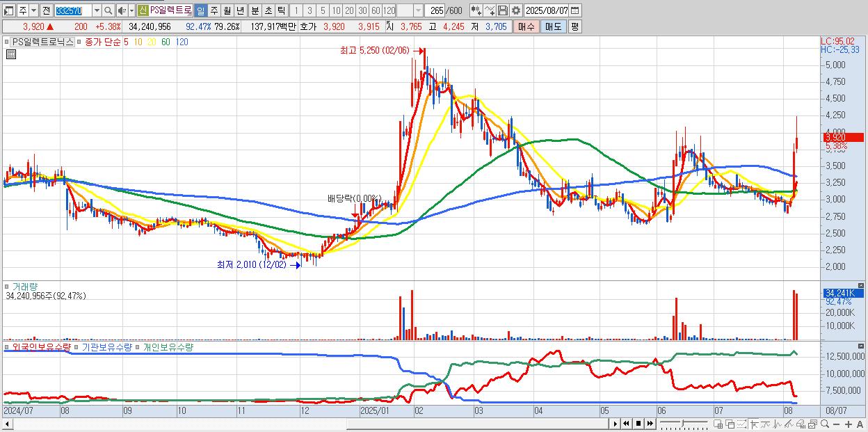Image resolution: width=868 pixels, height=432 pixels.
Task: Click the zigzag line chart icon
Action: click(x=778, y=424)
